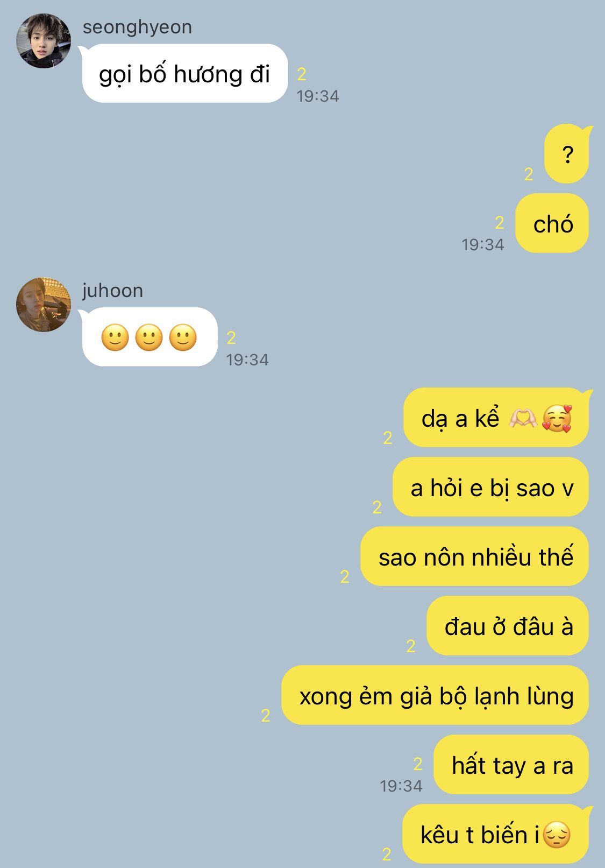605x868 pixels.
Task: Tap the "hất tay a ra" bubble
Action: point(511,765)
